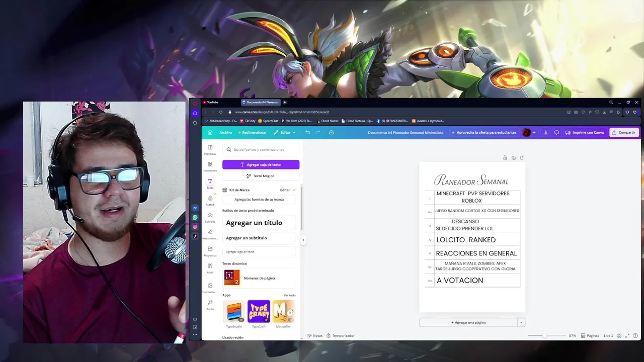Open the Herramientas drawing tools panel
The image size is (644, 362).
(x=210, y=235)
